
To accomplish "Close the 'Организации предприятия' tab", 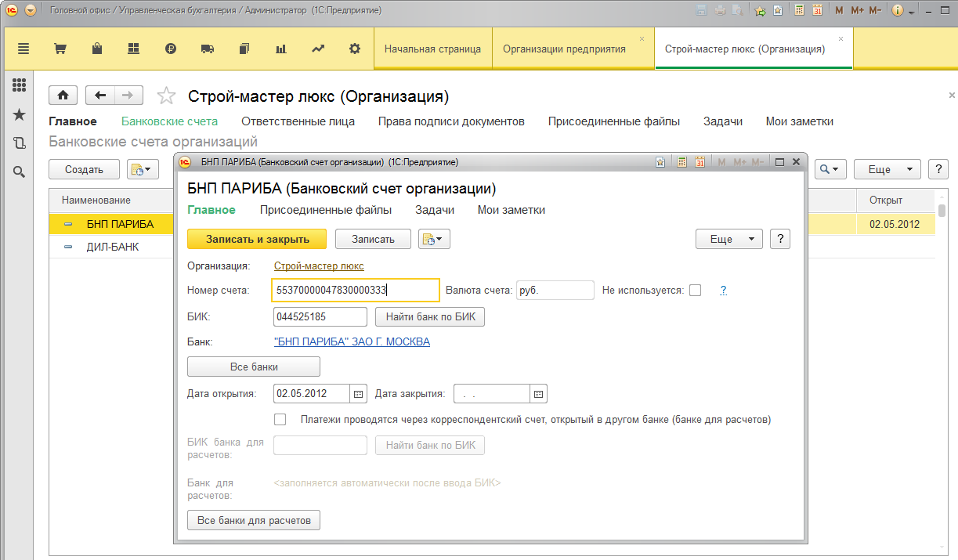I will point(642,38).
